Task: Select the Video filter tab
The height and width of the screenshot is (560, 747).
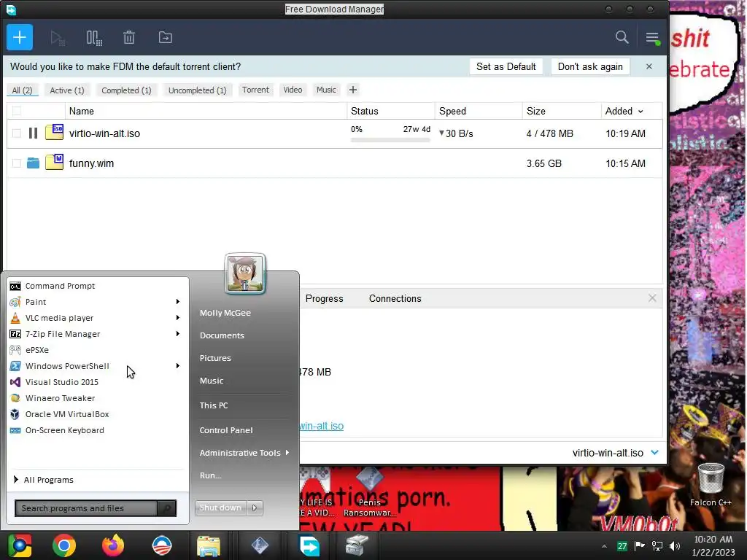Action: tap(293, 90)
